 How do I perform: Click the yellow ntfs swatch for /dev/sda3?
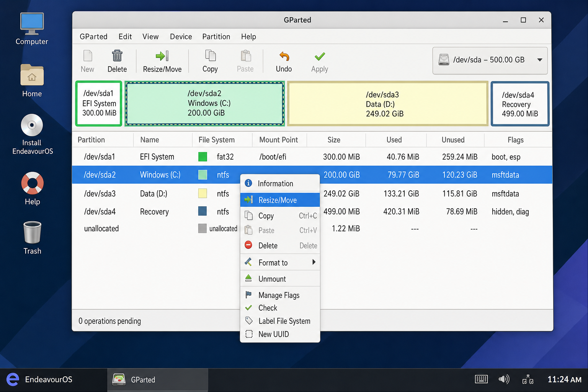(x=203, y=193)
